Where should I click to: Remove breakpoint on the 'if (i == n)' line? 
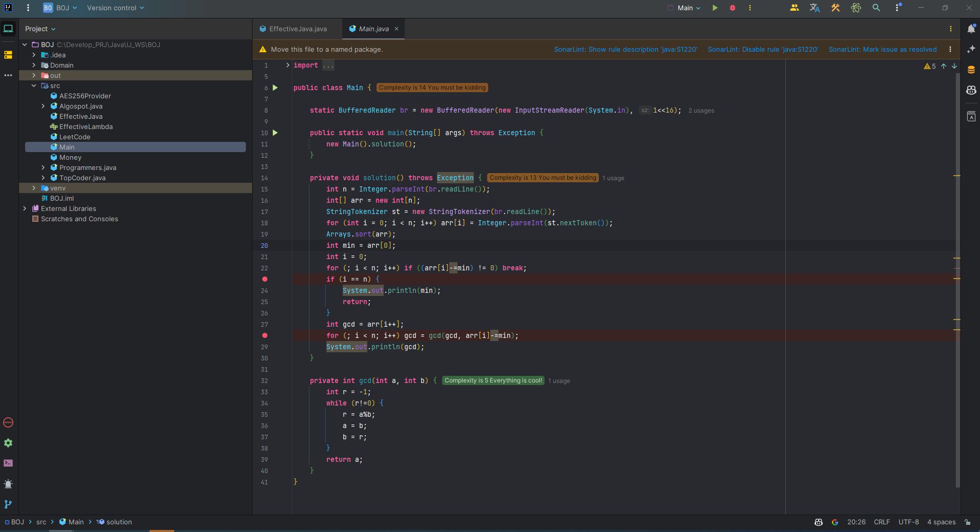265,279
